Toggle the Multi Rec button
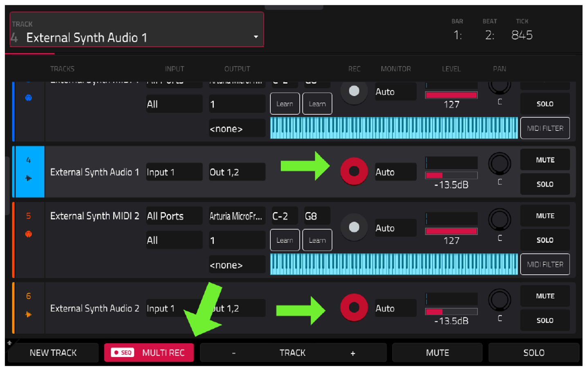The width and height of the screenshot is (588, 370). pos(149,352)
